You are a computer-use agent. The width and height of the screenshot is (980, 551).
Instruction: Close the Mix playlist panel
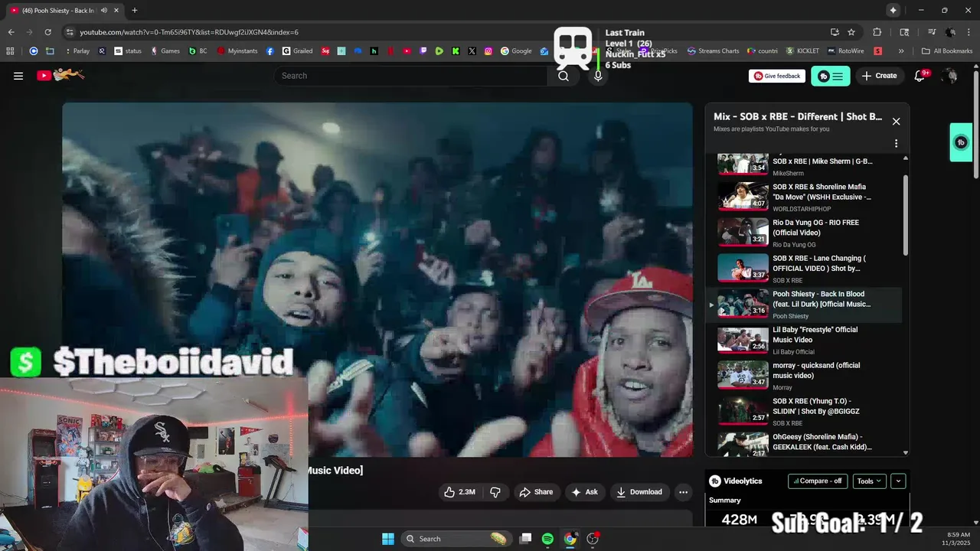coord(896,122)
